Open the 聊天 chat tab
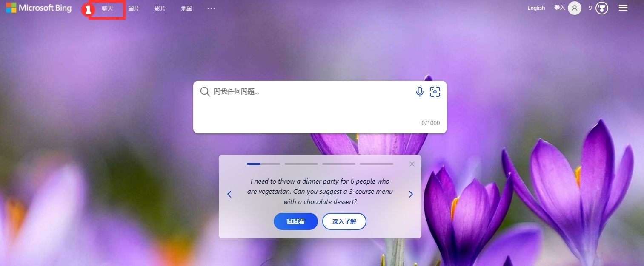 pyautogui.click(x=107, y=8)
